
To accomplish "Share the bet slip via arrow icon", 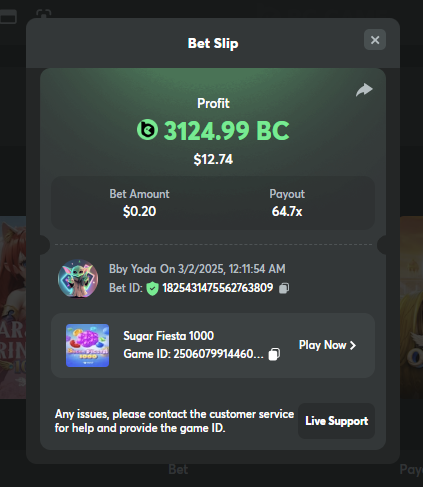I will point(364,90).
